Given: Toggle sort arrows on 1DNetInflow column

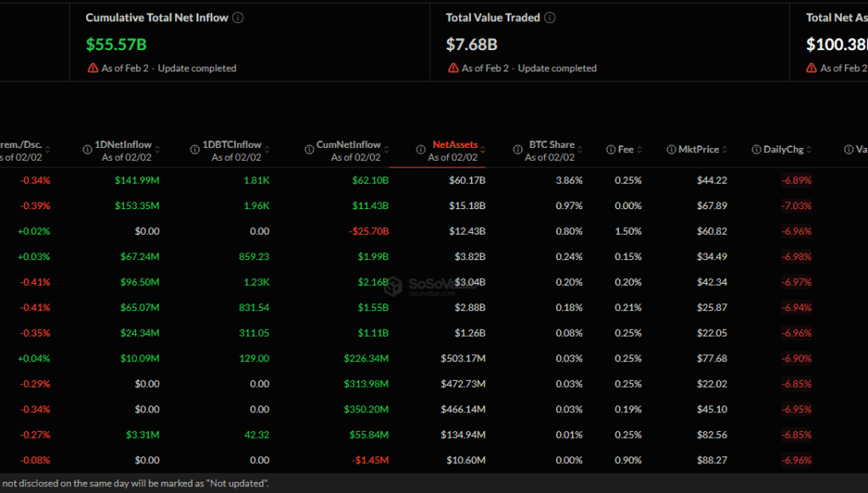Looking at the screenshot, I should tap(158, 145).
